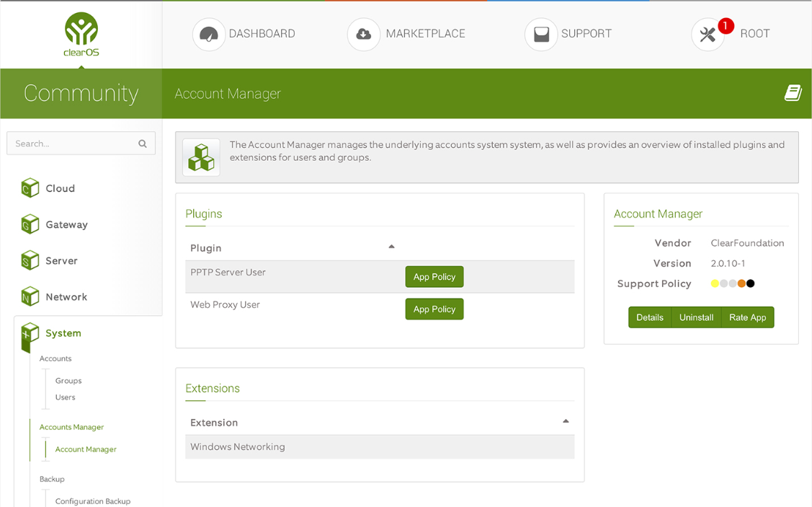Viewport: 812px width, 507px height.
Task: Open the Support link
Action: point(586,34)
